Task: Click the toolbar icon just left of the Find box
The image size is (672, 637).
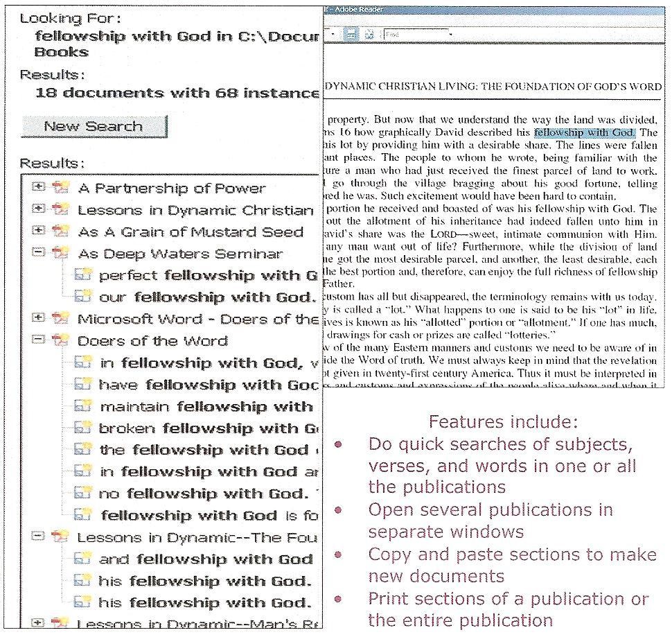Action: 369,34
